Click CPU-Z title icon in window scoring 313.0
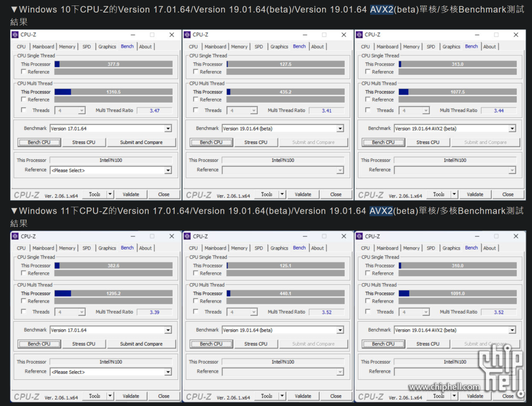This screenshot has width=532, height=406. [359, 35]
